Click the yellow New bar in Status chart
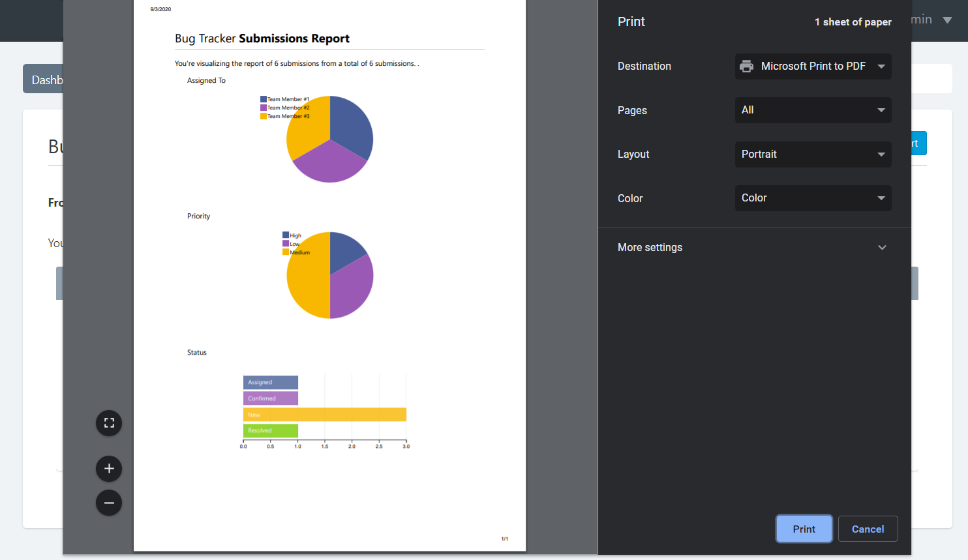 [324, 415]
